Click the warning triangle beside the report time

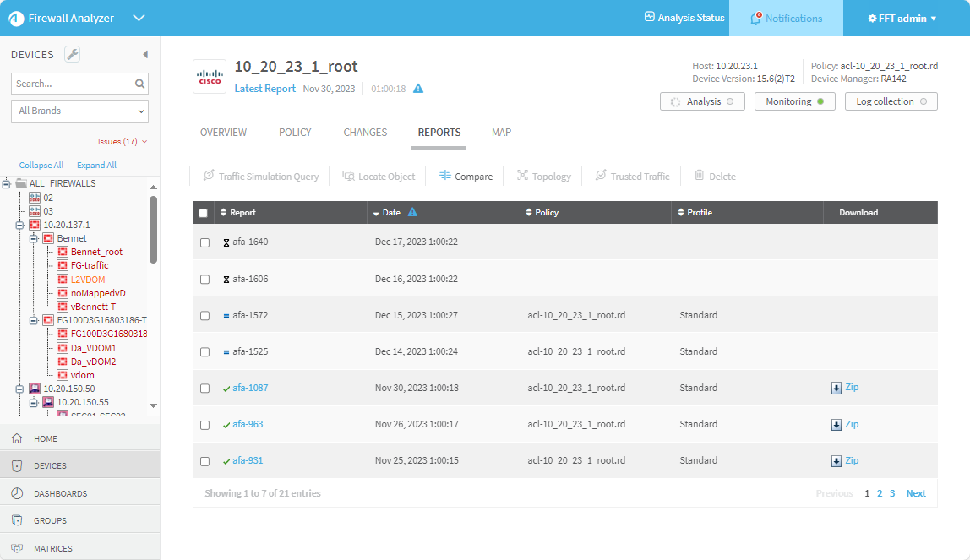(418, 89)
